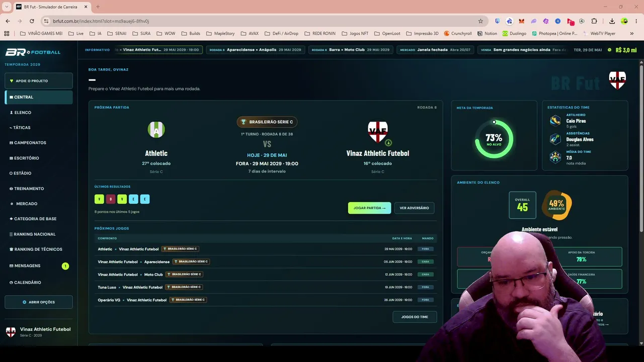Click the Assistências icon beside Douglas Alves

(555, 139)
